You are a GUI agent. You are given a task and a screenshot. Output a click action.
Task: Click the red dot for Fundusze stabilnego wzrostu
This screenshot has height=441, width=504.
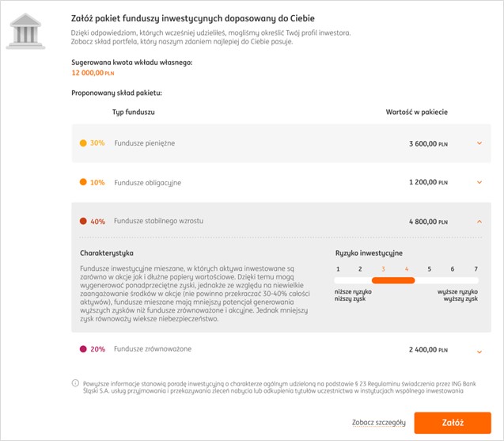pyautogui.click(x=83, y=222)
